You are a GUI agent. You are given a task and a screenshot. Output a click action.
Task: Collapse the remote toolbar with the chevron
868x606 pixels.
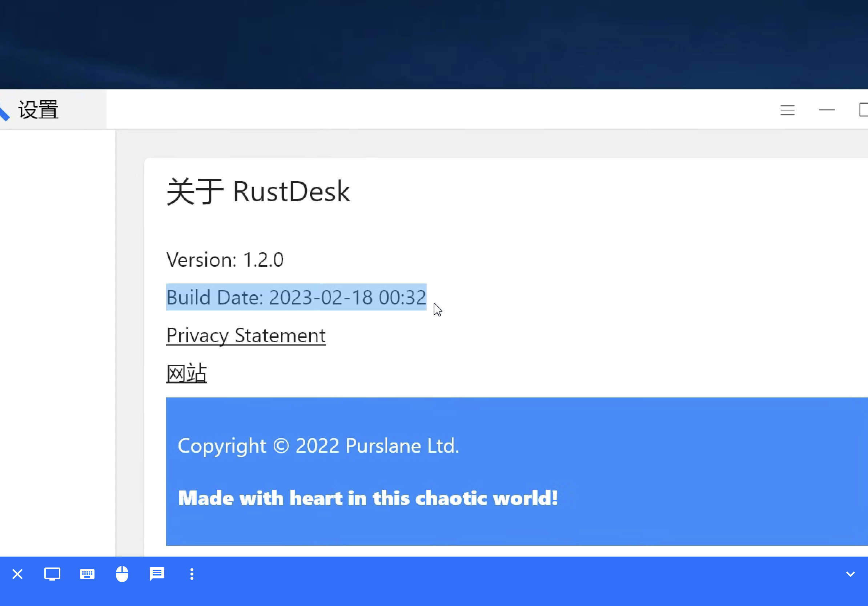pyautogui.click(x=851, y=574)
